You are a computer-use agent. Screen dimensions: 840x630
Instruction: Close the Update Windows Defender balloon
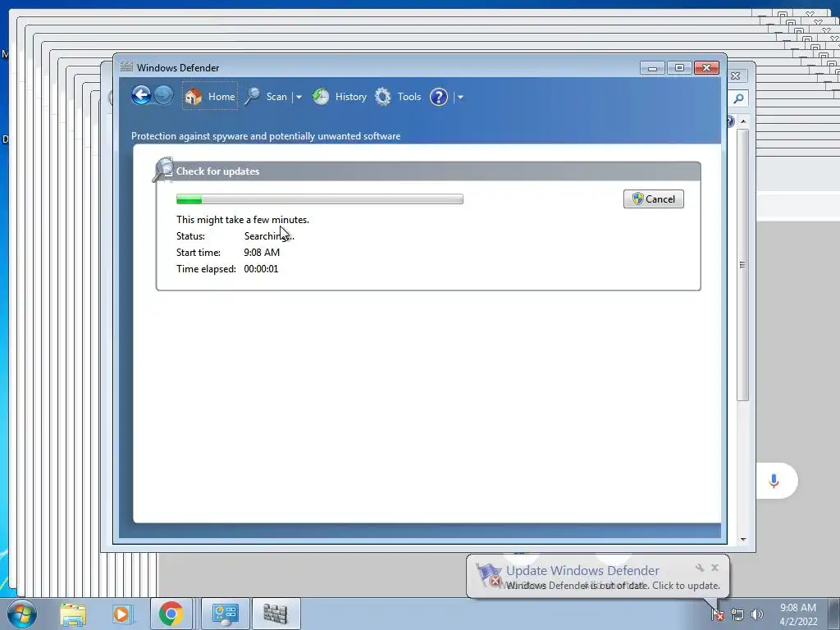714,568
